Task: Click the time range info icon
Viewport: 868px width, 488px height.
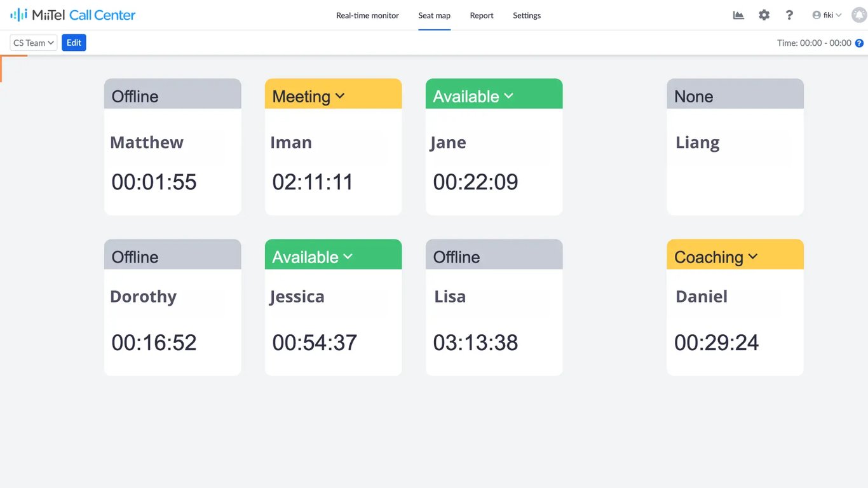Action: (x=859, y=43)
